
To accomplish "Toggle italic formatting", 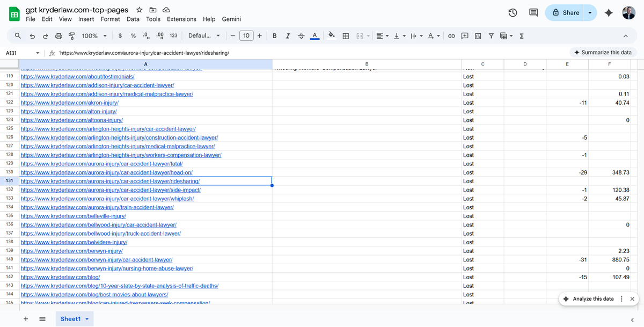I will 288,36.
